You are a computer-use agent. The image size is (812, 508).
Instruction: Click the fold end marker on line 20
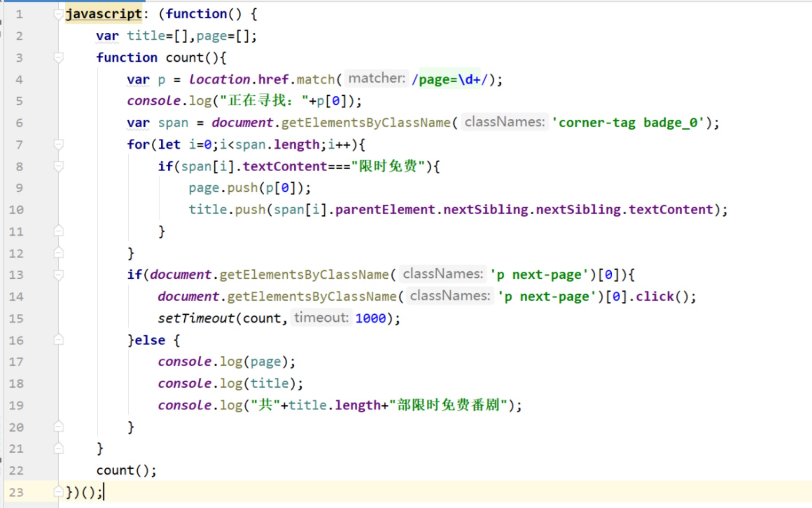tap(59, 427)
